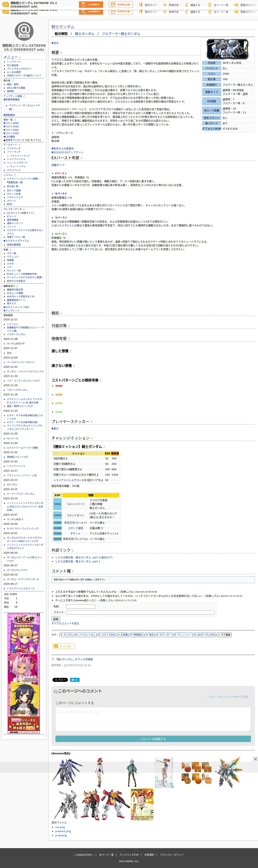
Task: Click the edit pencil beside EXバースト考察 heading
Action: pos(81,158)
